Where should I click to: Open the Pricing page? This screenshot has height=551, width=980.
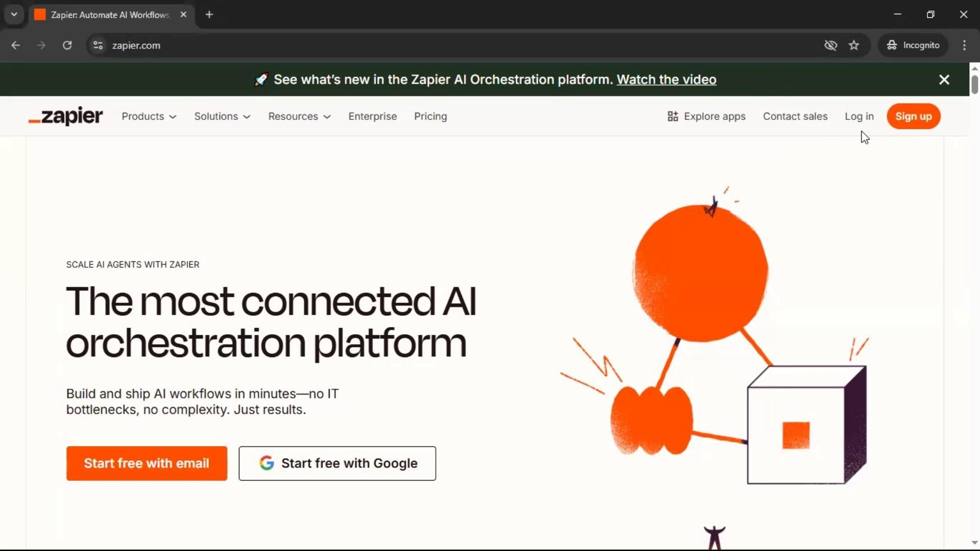430,116
